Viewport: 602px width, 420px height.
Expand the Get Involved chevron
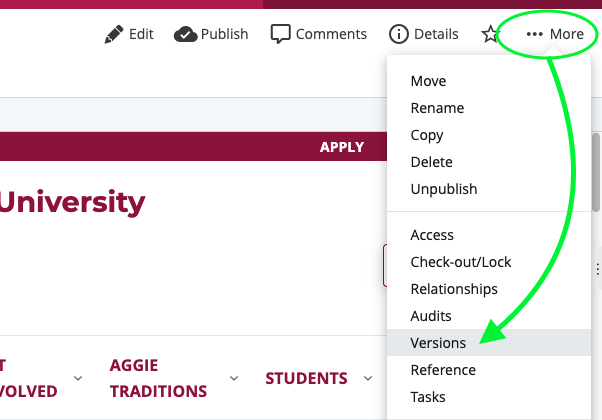coord(78,378)
